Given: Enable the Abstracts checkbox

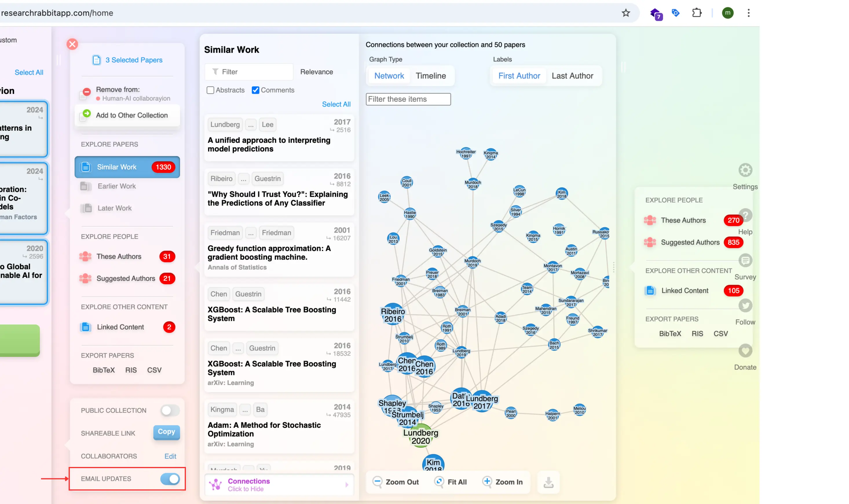Looking at the screenshot, I should click(211, 90).
